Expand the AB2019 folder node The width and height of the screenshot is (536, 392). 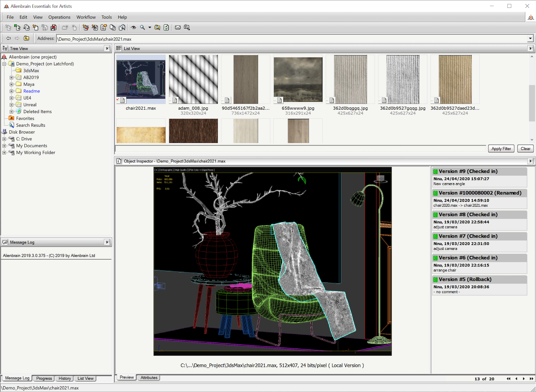click(x=11, y=77)
